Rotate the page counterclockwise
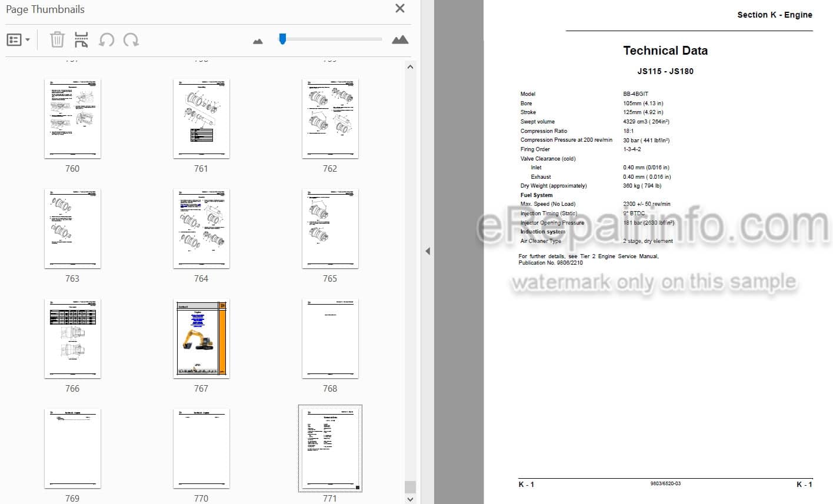The height and width of the screenshot is (504, 833). tap(106, 40)
